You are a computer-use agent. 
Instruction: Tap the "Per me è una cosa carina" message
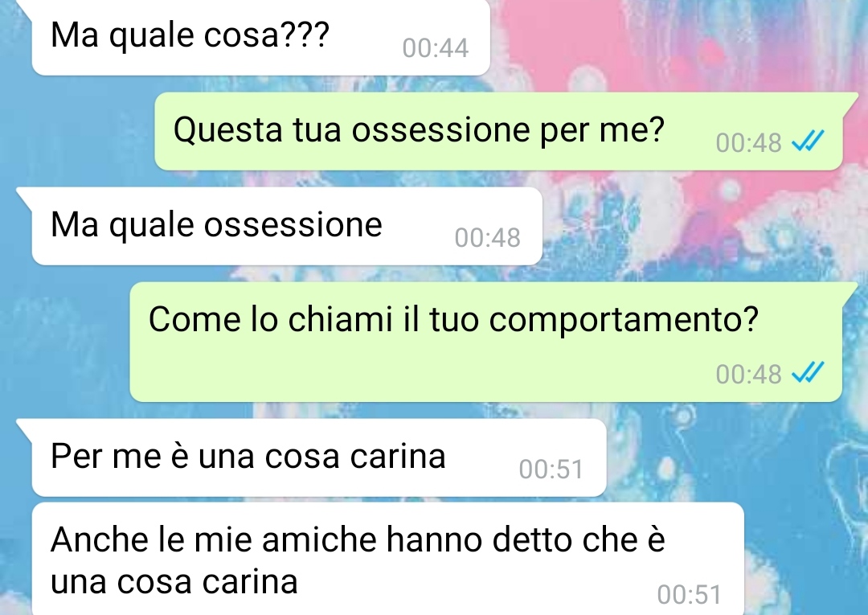point(319,457)
